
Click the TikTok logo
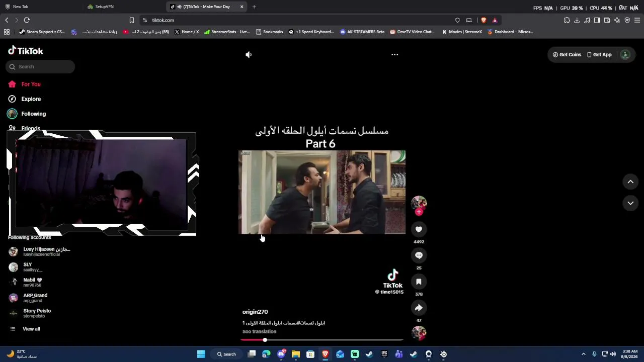pos(26,51)
